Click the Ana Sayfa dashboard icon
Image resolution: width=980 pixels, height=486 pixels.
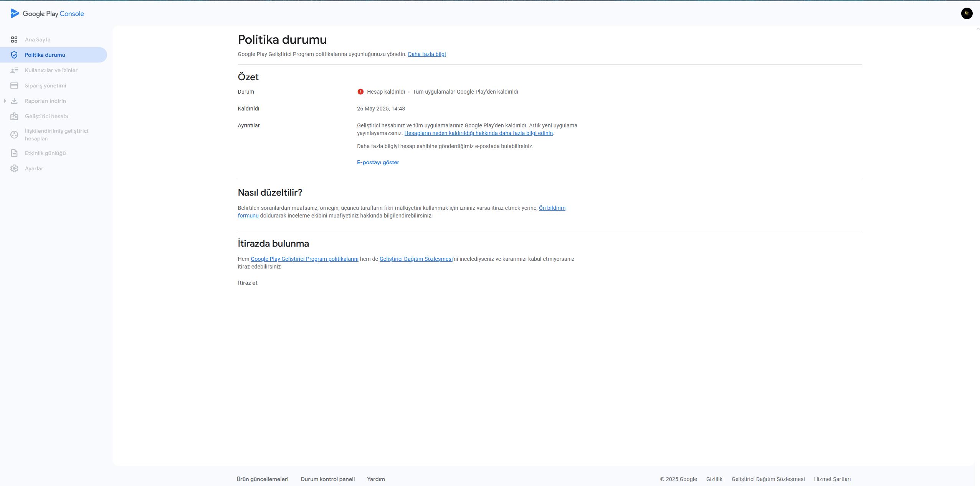(x=14, y=40)
